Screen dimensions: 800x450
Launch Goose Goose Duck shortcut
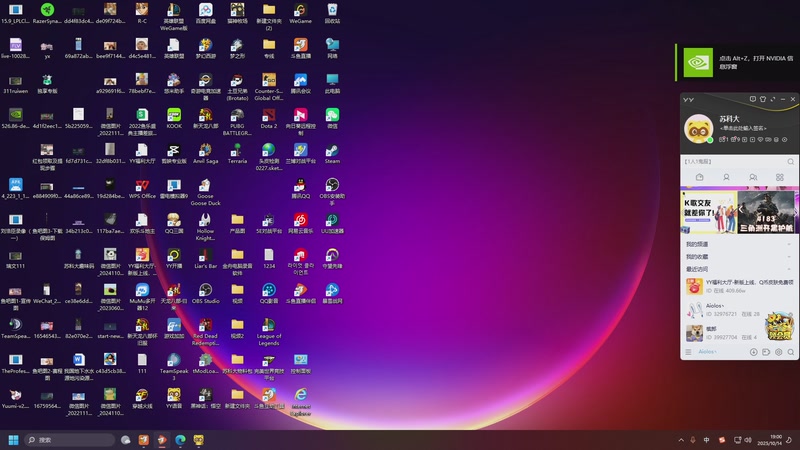tap(206, 192)
